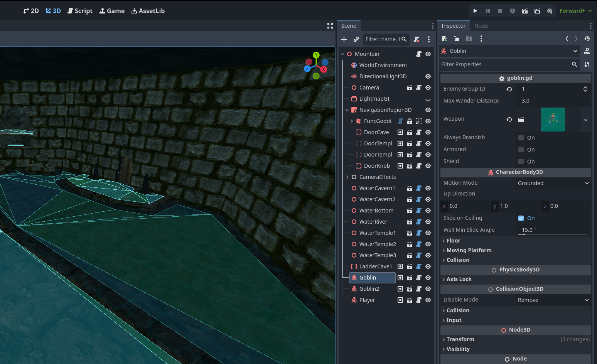597x364 pixels.
Task: Enable the Armored checkbox
Action: (521, 150)
